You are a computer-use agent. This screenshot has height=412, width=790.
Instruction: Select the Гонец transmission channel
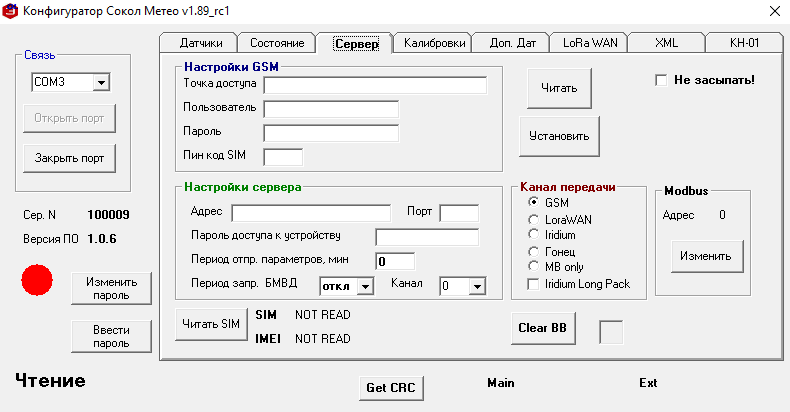coord(533,251)
